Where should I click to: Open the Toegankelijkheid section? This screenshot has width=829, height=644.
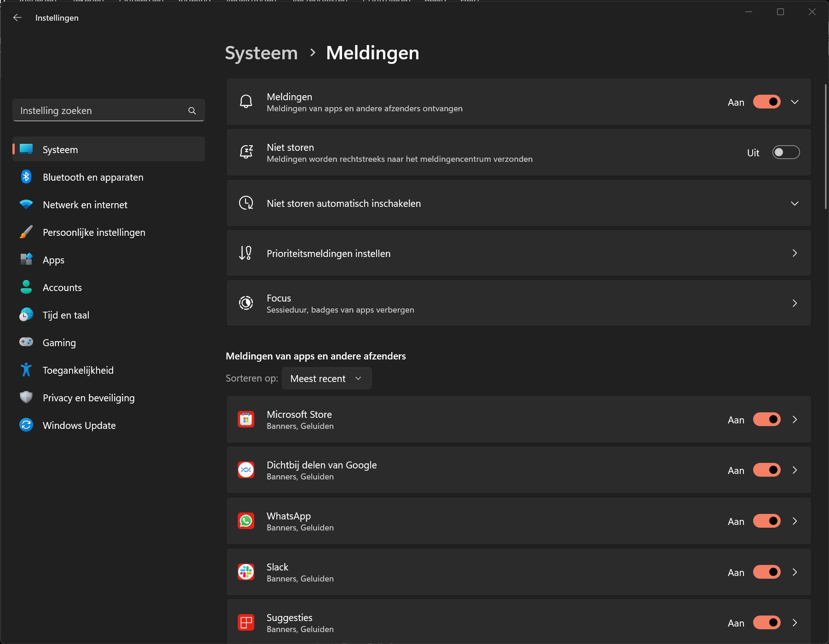point(109,370)
